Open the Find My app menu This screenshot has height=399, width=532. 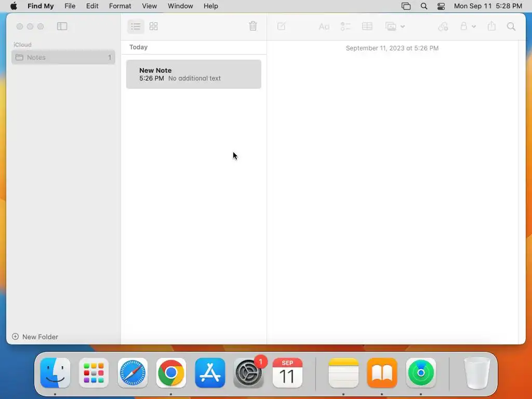point(41,6)
